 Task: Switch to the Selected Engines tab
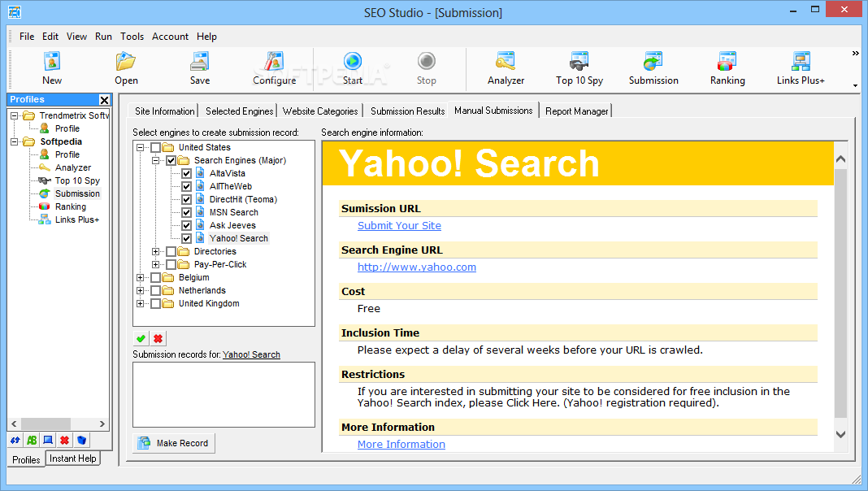tap(239, 111)
